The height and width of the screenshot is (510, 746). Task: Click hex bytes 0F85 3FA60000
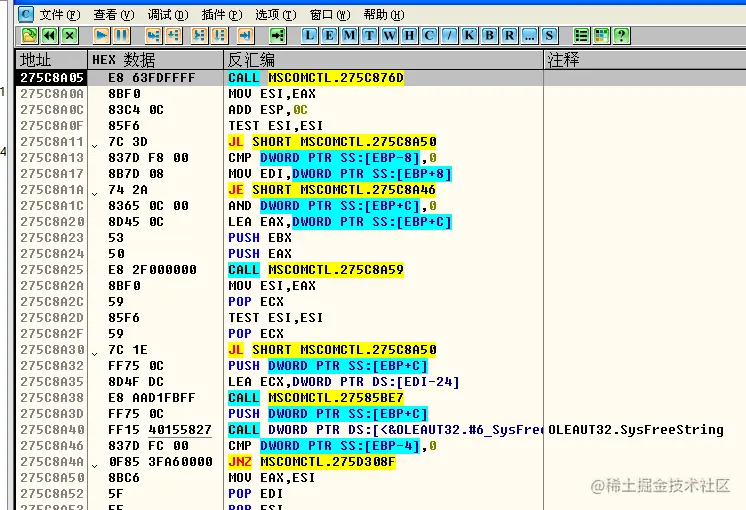tap(160, 462)
